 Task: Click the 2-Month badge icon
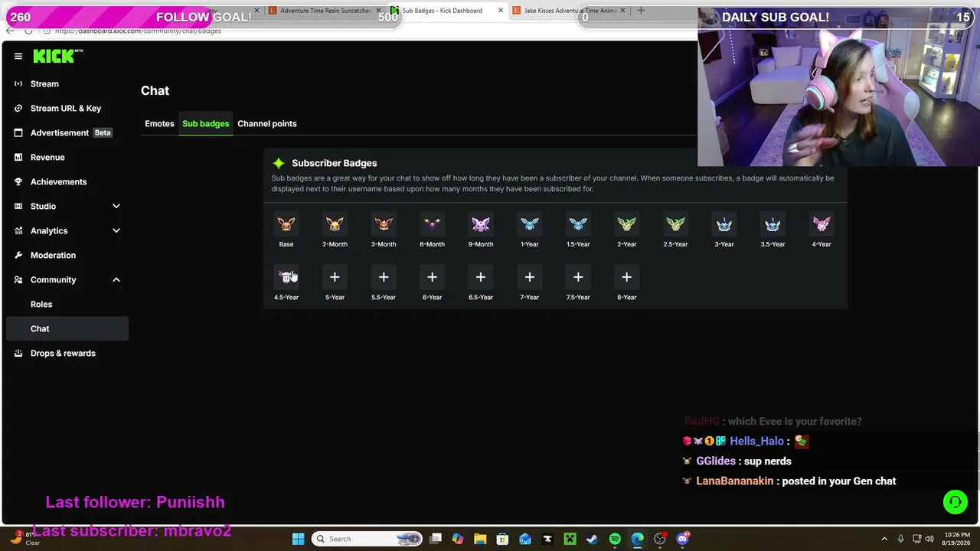tap(335, 224)
